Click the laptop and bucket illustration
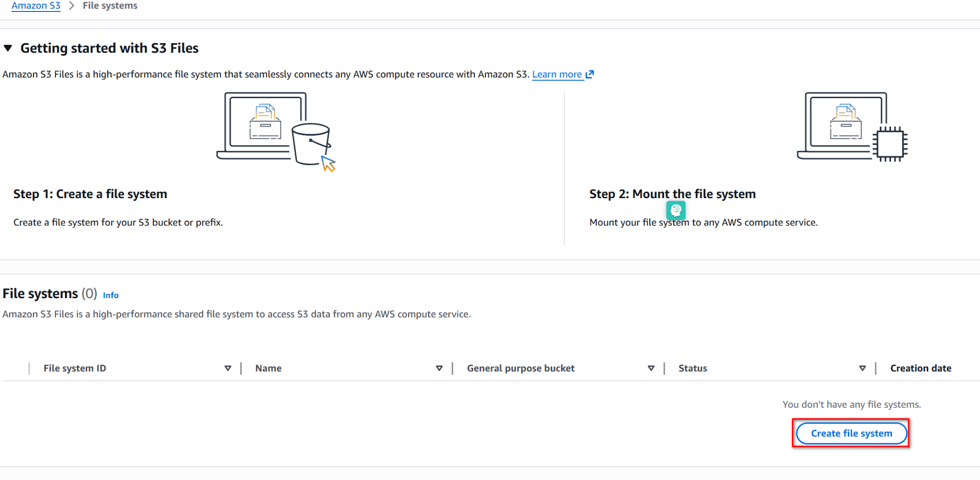 tap(276, 132)
